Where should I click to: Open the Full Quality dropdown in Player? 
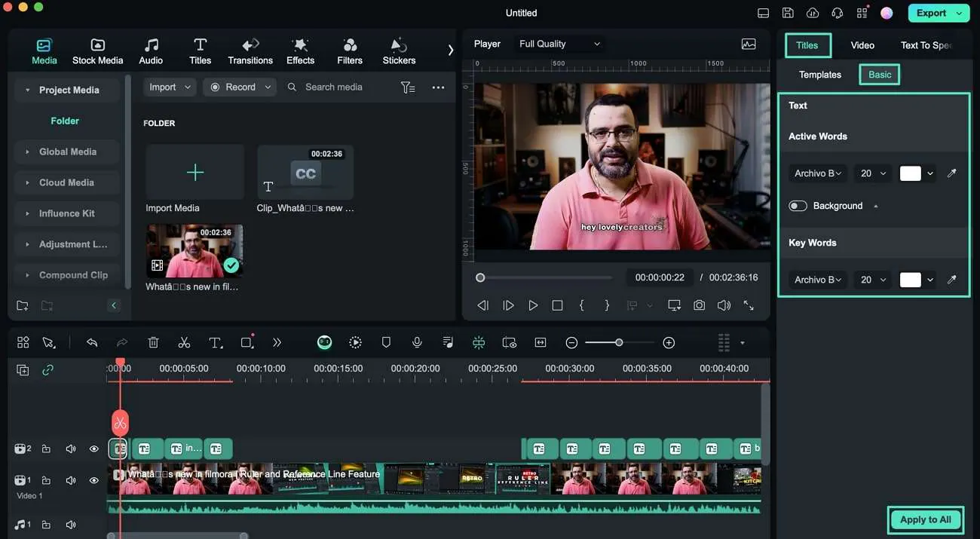pos(559,44)
